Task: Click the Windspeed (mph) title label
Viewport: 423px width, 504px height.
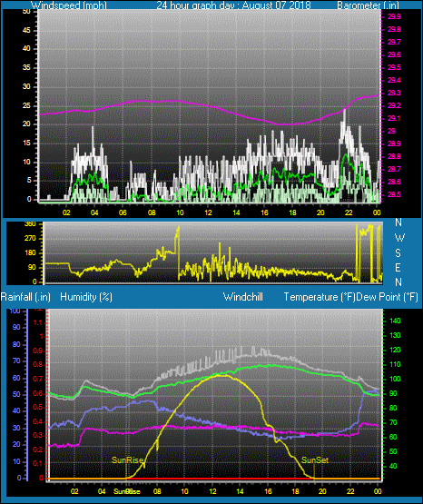Action: click(x=69, y=5)
